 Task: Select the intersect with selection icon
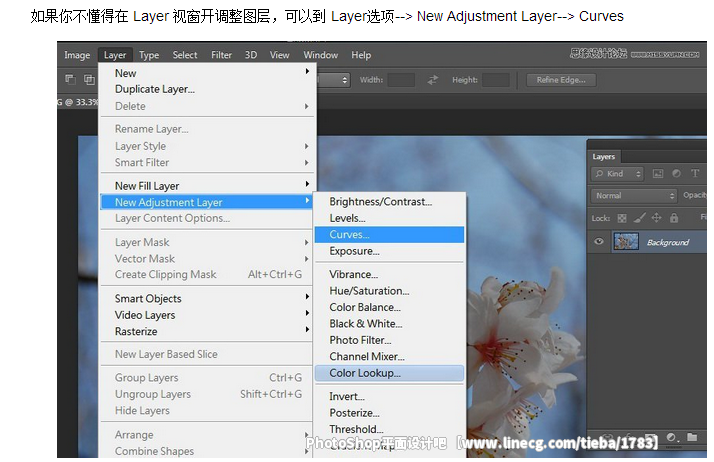[89, 80]
